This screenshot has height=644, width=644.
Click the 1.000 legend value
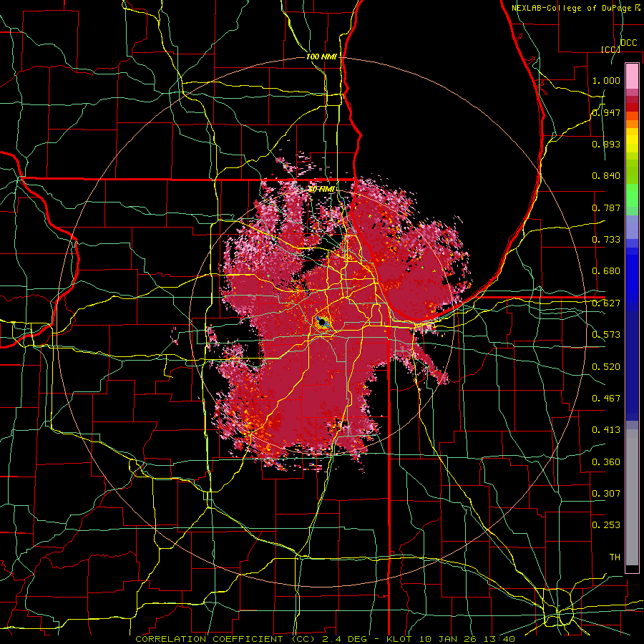point(606,80)
